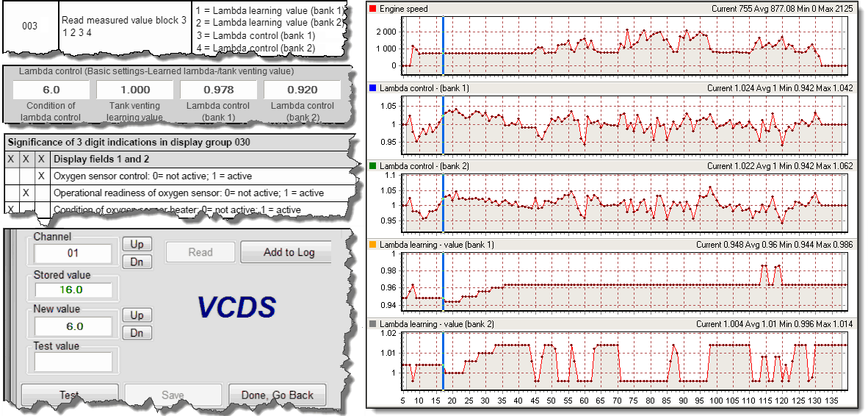This screenshot has width=868, height=416.
Task: Click the green Lambda control bank 2 legend square
Action: click(373, 166)
